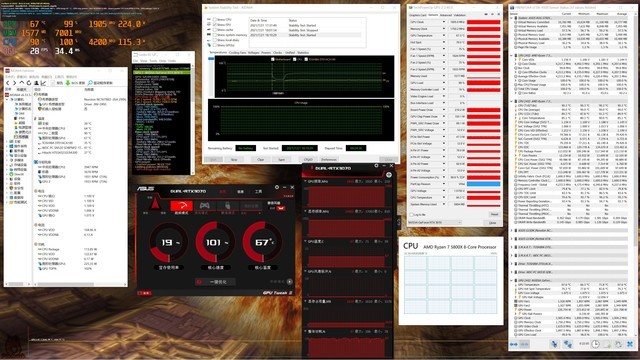The image size is (640, 360).
Task: Open settings gear in GPU Tweak window
Action: [277, 187]
